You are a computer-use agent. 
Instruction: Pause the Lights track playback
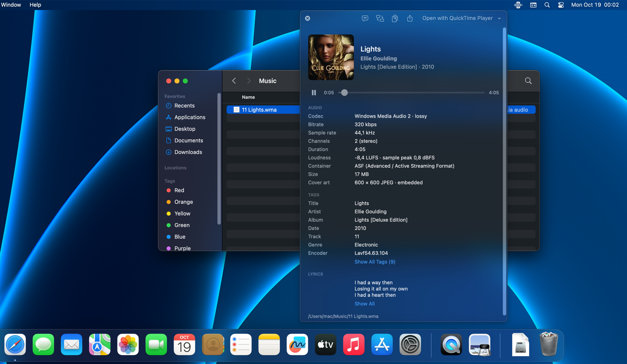pyautogui.click(x=314, y=92)
